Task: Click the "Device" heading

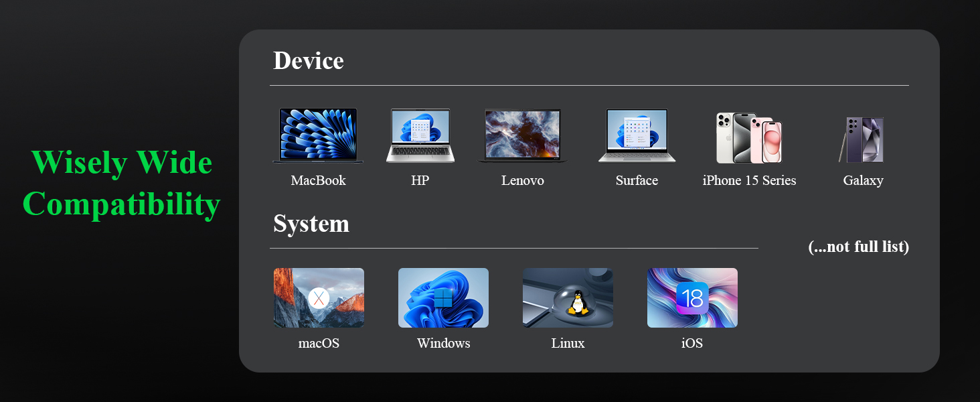Action: point(309,61)
